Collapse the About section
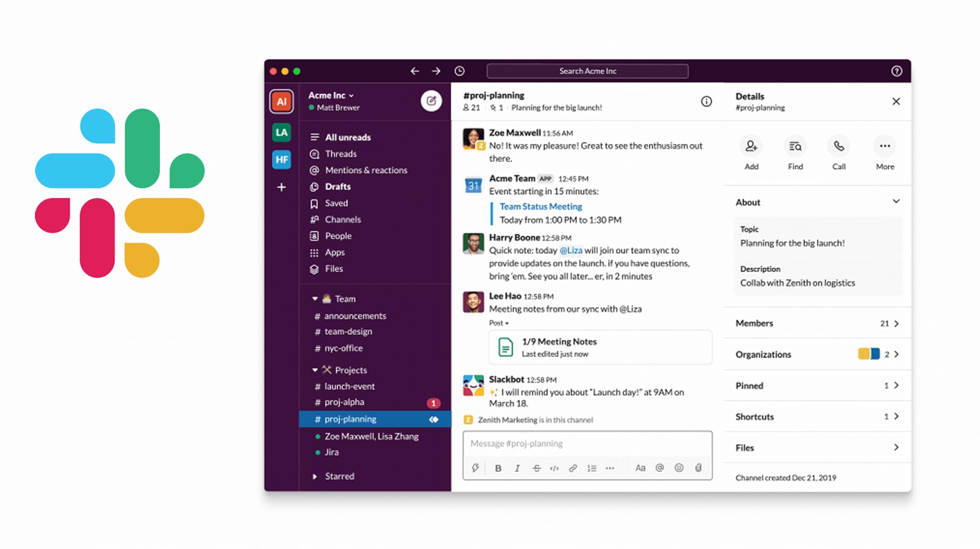This screenshot has height=549, width=980. 896,202
